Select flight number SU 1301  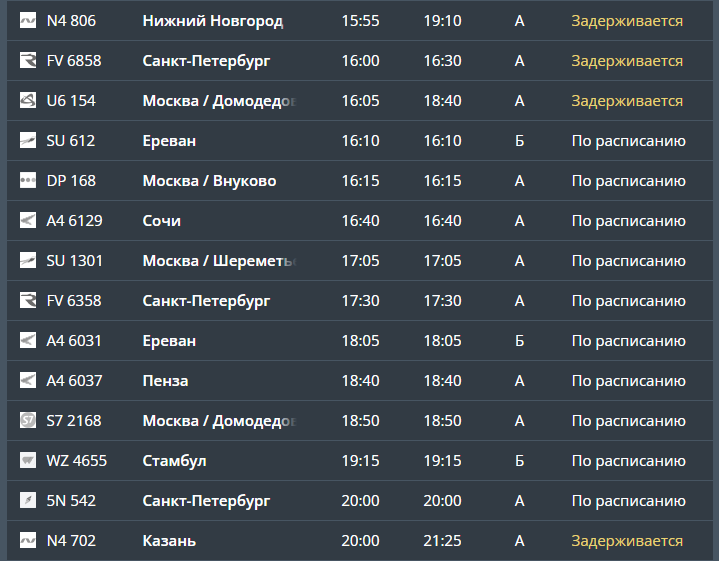[x=75, y=261]
